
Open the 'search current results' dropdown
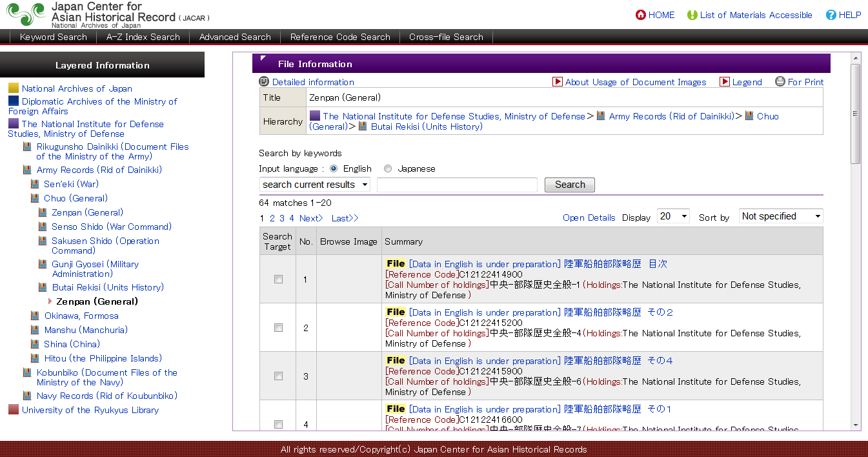315,185
